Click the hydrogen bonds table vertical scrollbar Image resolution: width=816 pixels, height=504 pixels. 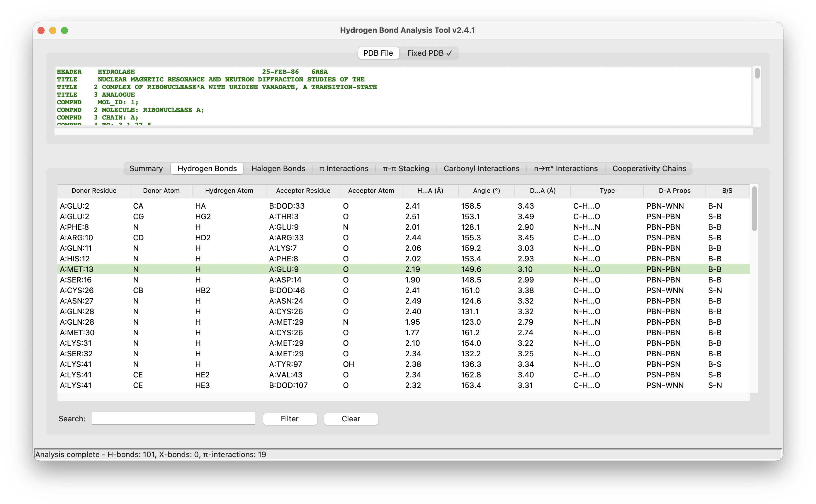pyautogui.click(x=754, y=208)
